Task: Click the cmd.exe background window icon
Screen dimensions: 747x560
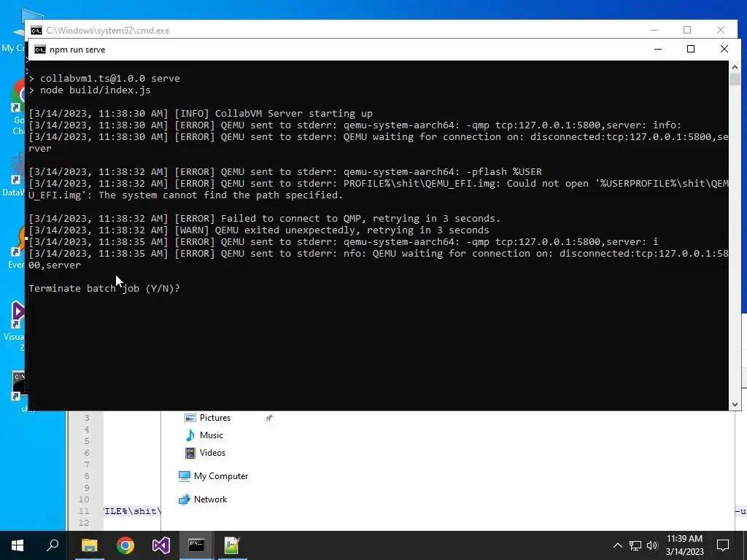Action: (36, 31)
